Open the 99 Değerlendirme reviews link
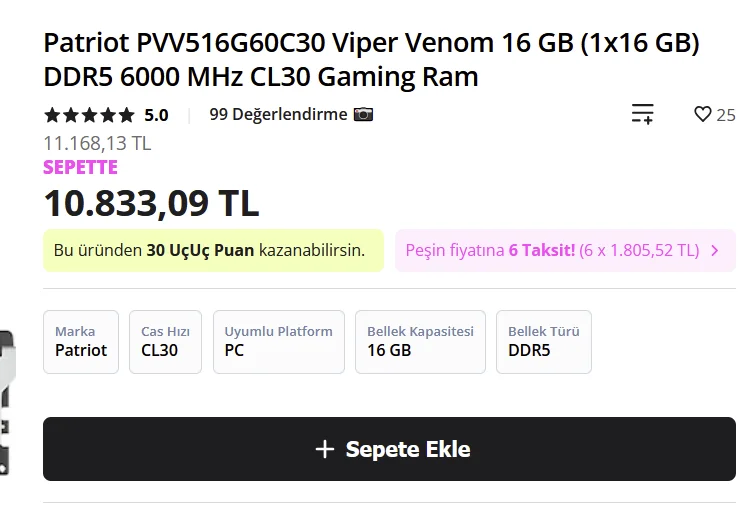The image size is (756, 509). [278, 114]
